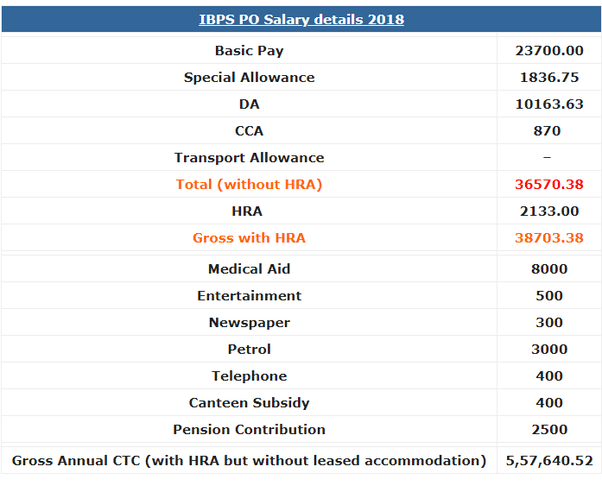Select the CCA row label
The height and width of the screenshot is (492, 602).
click(x=249, y=131)
